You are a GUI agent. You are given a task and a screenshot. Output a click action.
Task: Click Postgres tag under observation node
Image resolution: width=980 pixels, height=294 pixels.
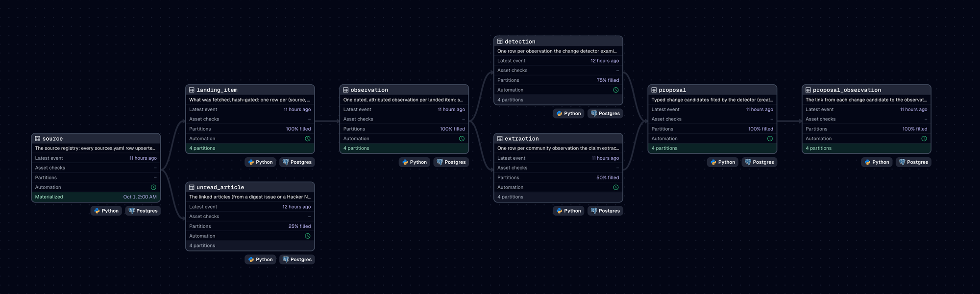[x=451, y=162]
